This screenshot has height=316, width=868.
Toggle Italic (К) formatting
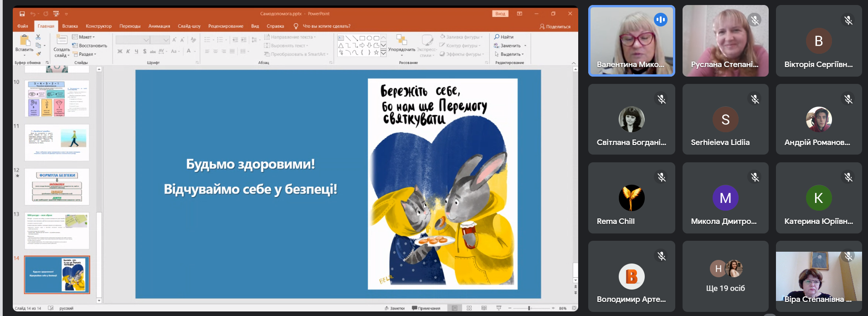[128, 52]
